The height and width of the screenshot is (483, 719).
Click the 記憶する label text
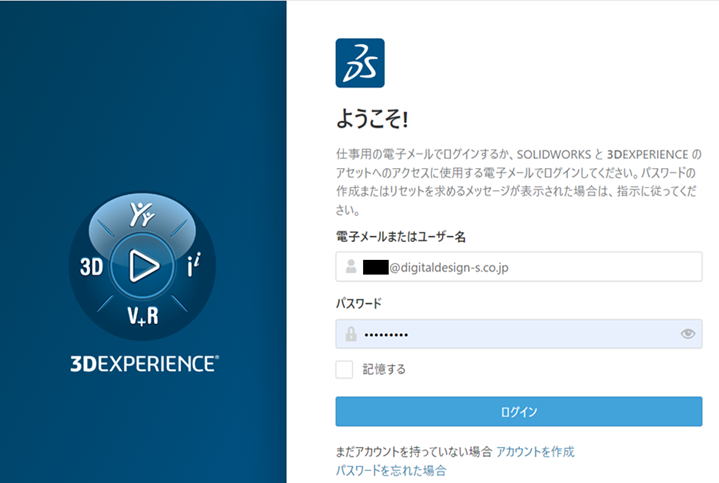coord(384,369)
